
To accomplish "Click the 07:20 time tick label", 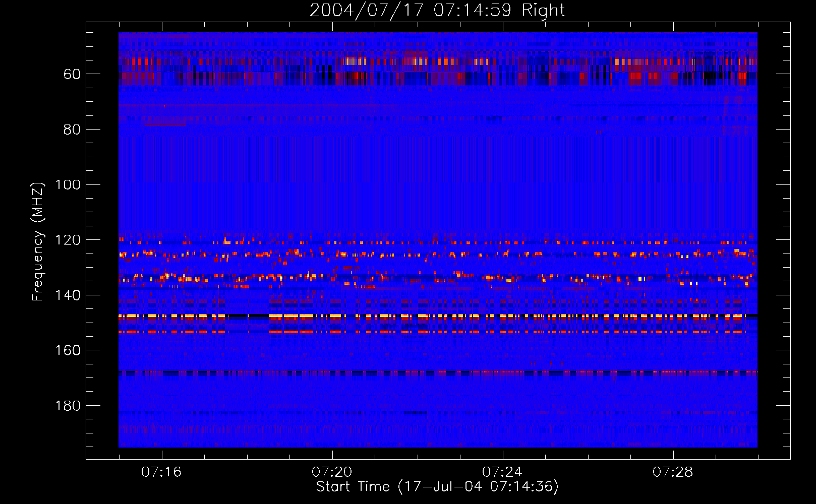I will coord(332,472).
